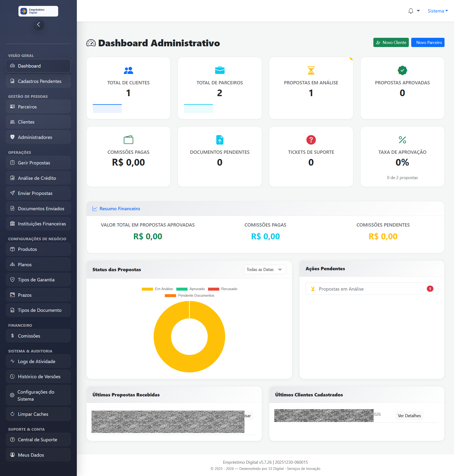
Task: Click the Últimas Propostas Recebidas header
Action: click(126, 395)
